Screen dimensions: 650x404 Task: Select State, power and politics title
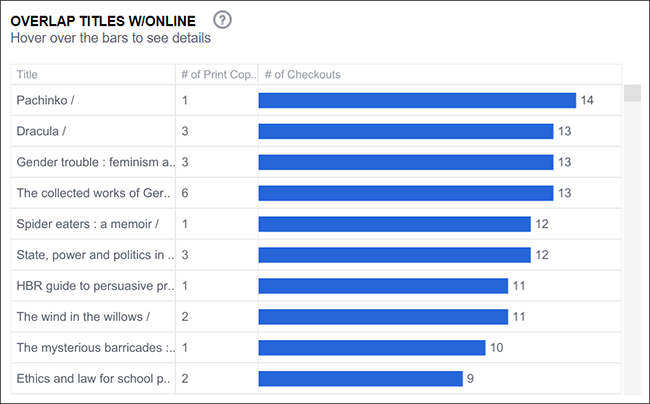tap(95, 255)
